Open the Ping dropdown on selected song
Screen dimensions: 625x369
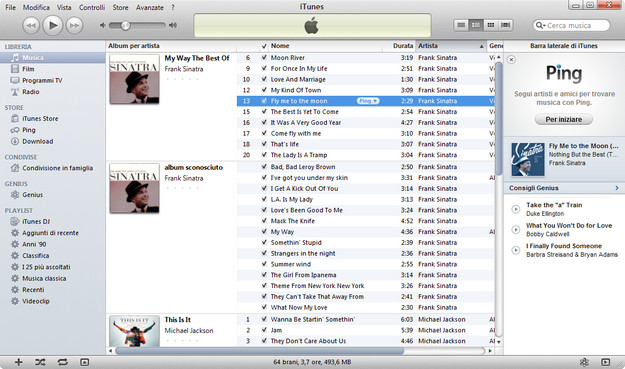click(368, 101)
